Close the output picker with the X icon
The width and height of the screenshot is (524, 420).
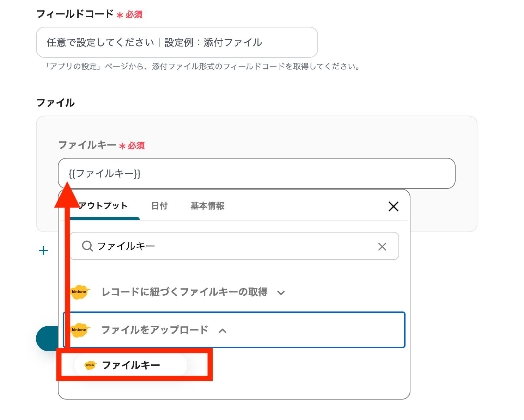click(394, 207)
